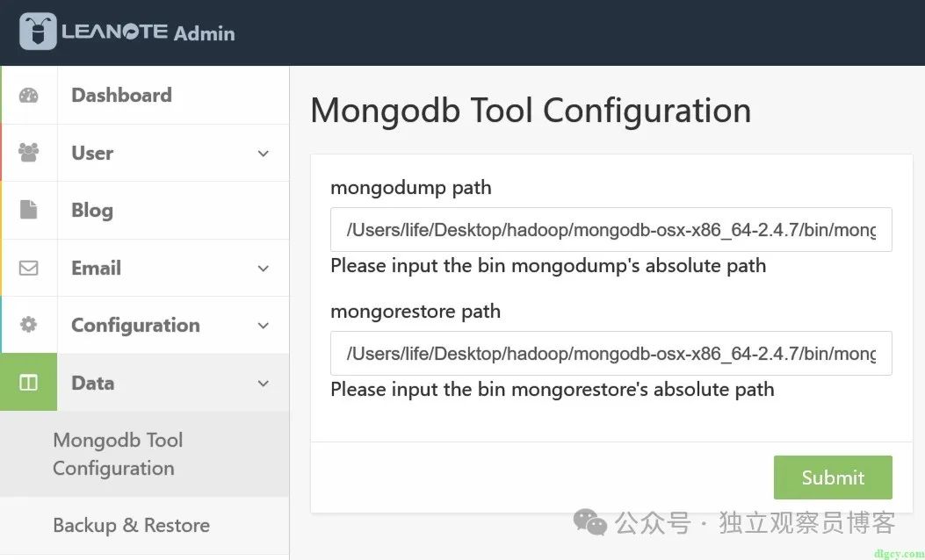This screenshot has height=560, width=925.
Task: Click the Dashboard gauge icon
Action: (28, 95)
